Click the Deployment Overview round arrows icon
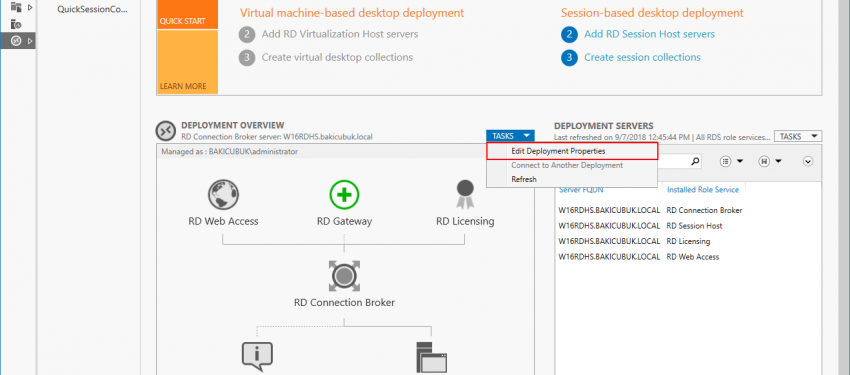The width and height of the screenshot is (850, 375). pyautogui.click(x=165, y=131)
